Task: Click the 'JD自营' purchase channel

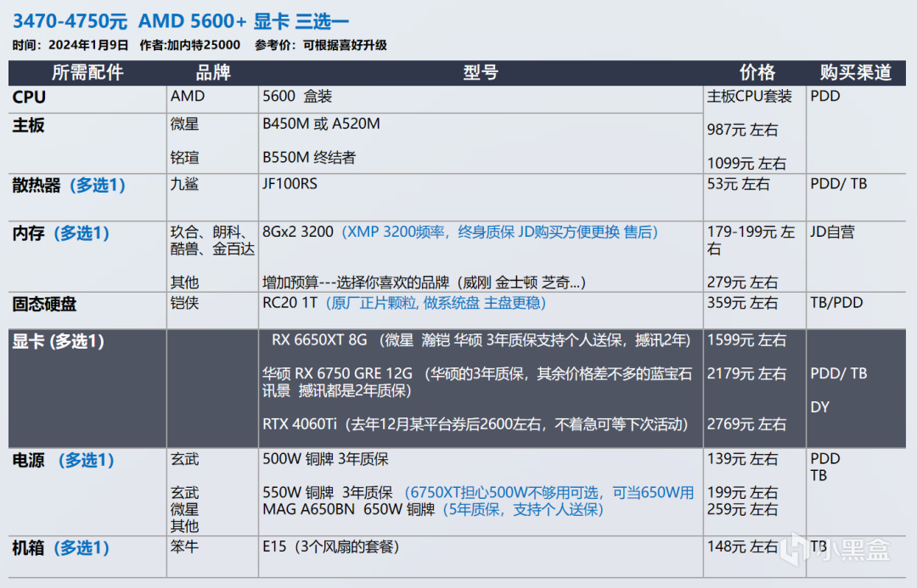Action: 832,232
